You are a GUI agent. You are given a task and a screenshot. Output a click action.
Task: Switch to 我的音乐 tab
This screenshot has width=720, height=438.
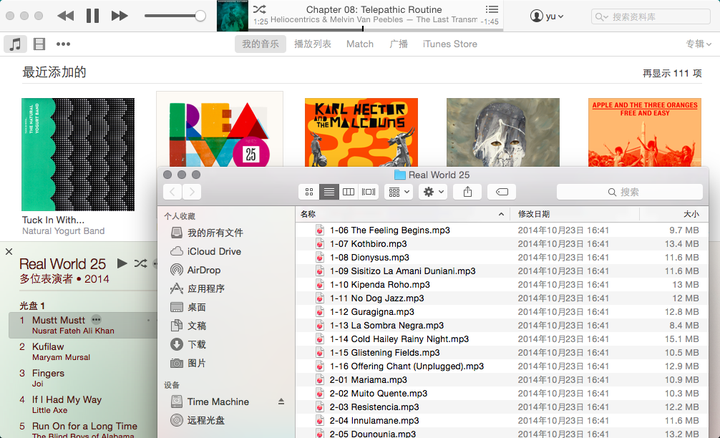pyautogui.click(x=260, y=44)
